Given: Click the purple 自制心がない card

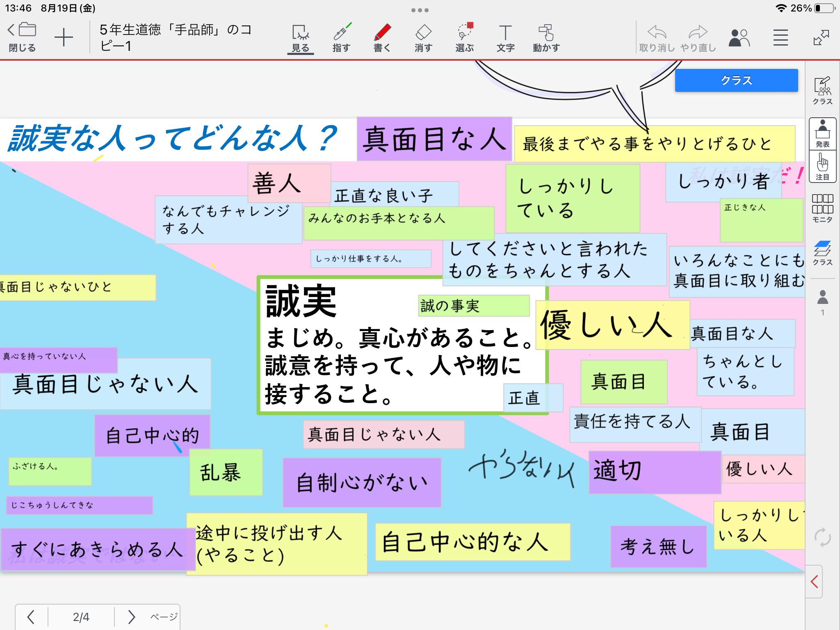Looking at the screenshot, I should point(362,482).
